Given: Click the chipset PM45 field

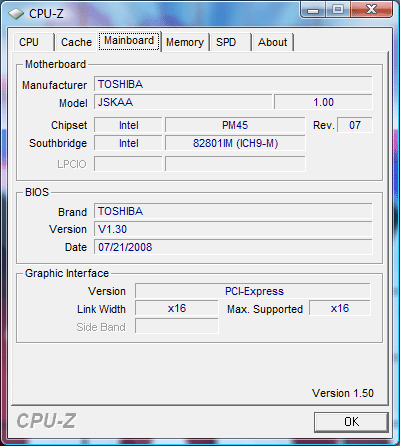Looking at the screenshot, I should [235, 125].
